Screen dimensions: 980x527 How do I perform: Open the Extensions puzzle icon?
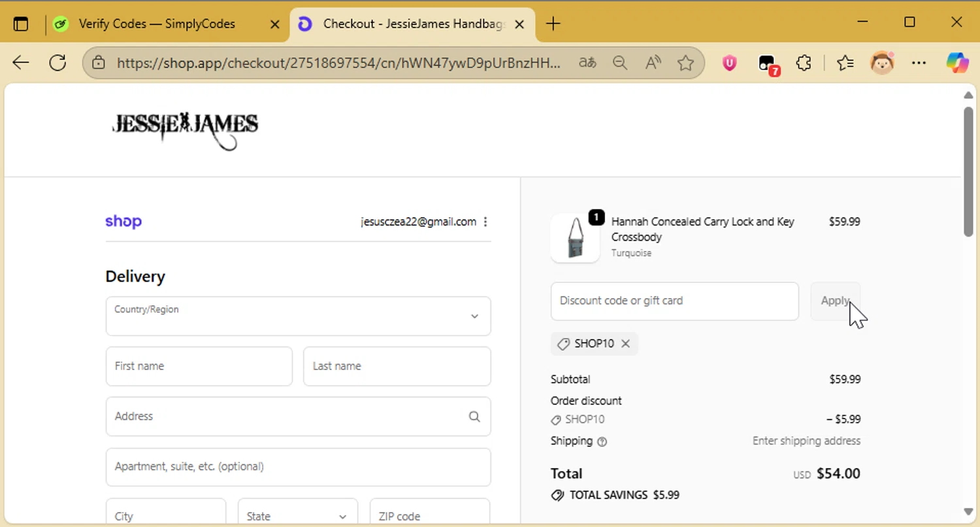804,63
